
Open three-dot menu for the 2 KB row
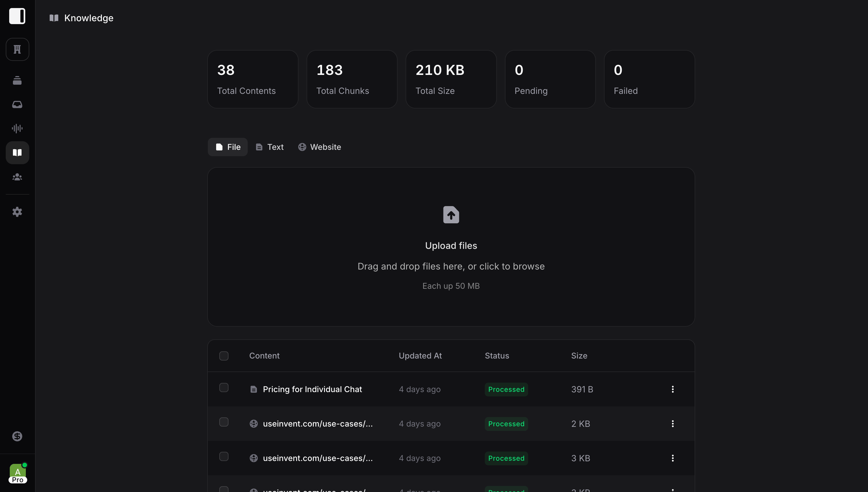tap(672, 424)
